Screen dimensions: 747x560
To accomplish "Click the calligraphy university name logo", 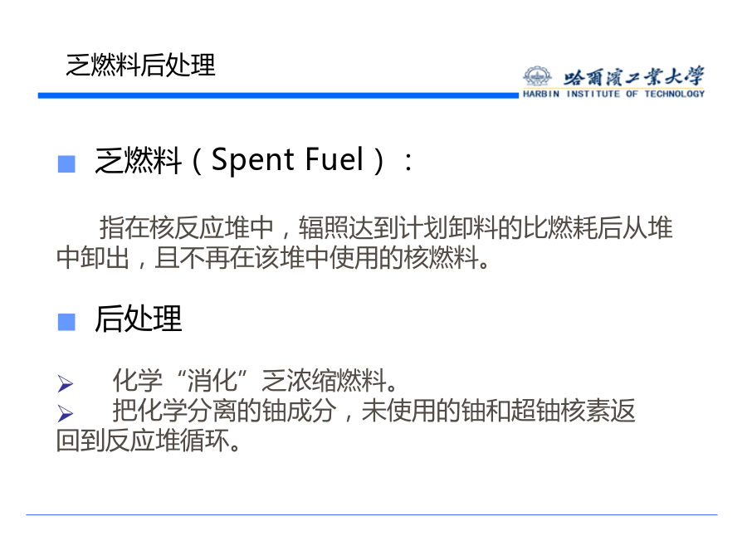I will tap(634, 77).
